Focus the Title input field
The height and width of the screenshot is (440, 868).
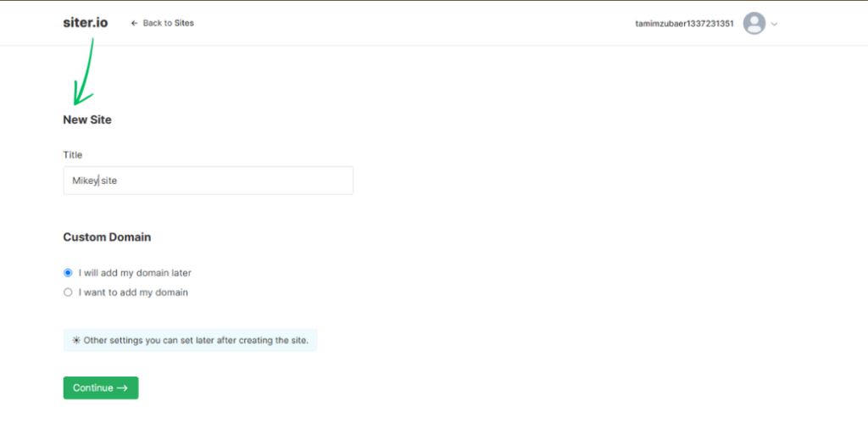pyautogui.click(x=237, y=181)
